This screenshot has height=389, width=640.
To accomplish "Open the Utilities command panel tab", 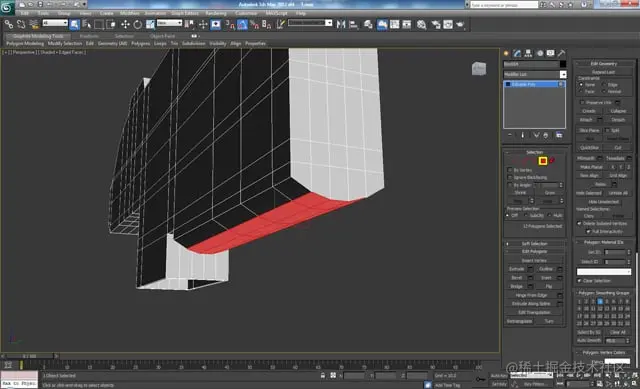I will pos(562,53).
